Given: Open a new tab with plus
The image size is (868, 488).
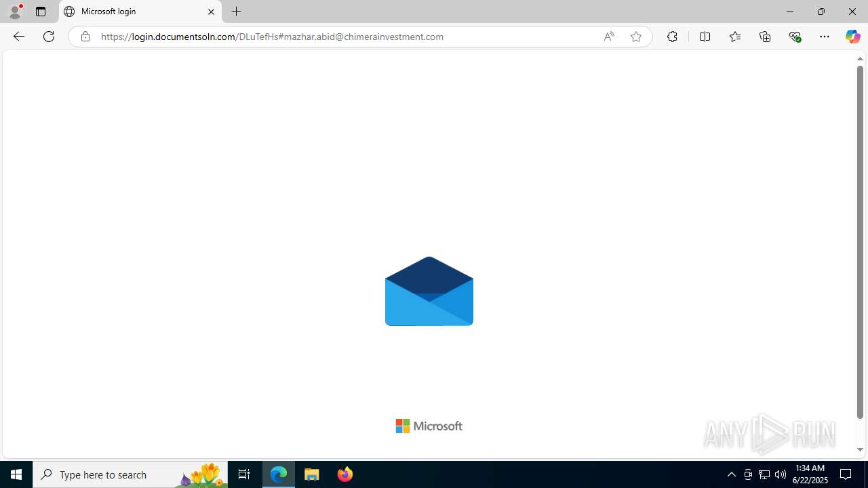Looking at the screenshot, I should tap(237, 12).
